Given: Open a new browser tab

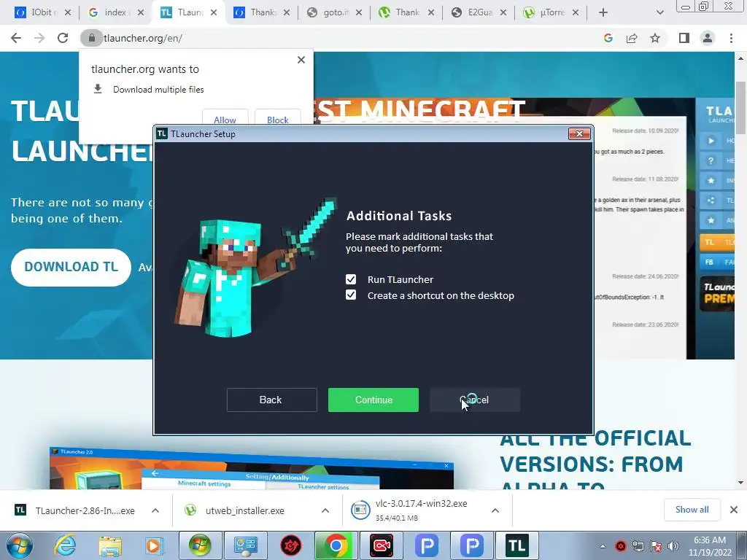Looking at the screenshot, I should (603, 13).
